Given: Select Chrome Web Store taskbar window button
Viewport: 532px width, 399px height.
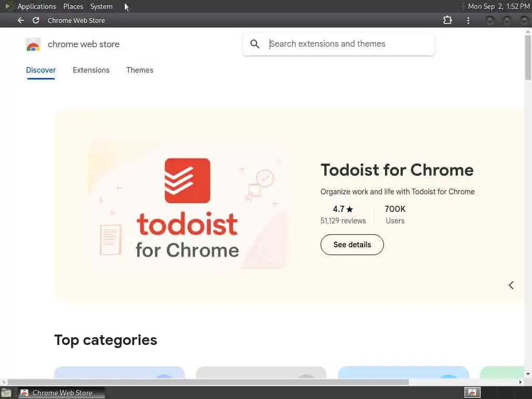Looking at the screenshot, I should [61, 393].
